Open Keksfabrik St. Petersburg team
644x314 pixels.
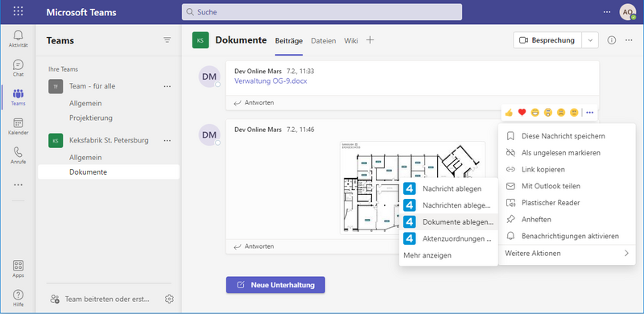[109, 141]
